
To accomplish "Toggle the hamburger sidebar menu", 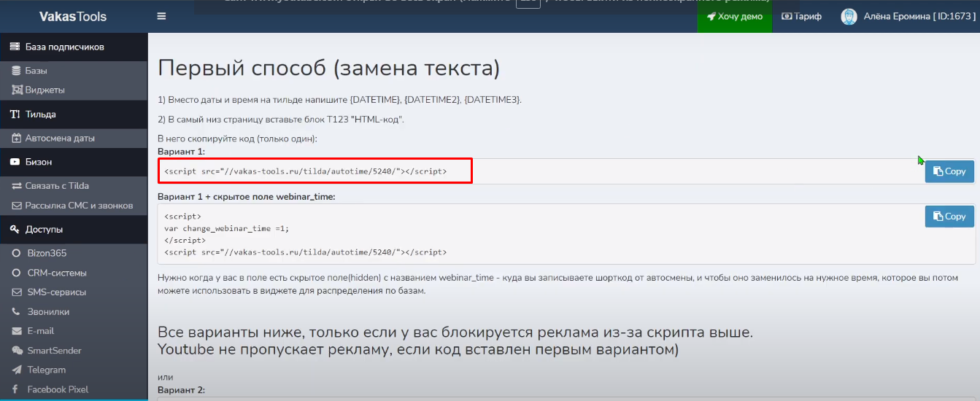I will [x=161, y=16].
